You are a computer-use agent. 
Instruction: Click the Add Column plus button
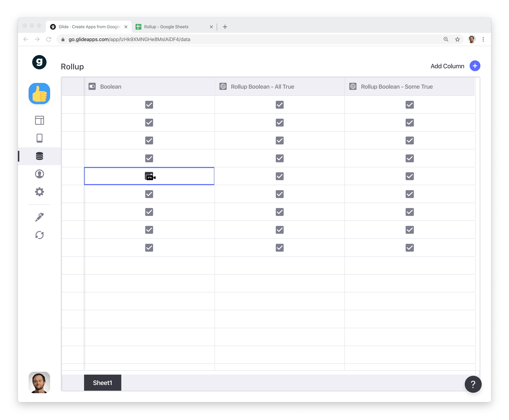point(475,66)
